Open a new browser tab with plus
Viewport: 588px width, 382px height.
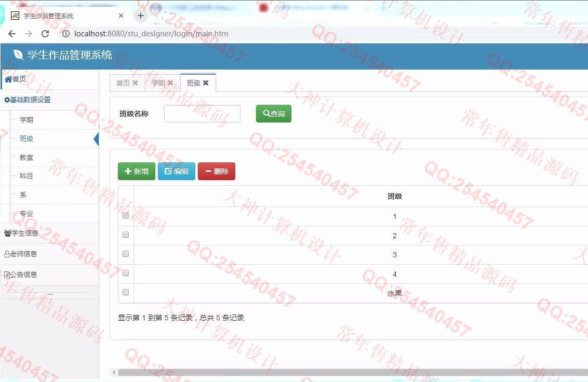pyautogui.click(x=141, y=16)
